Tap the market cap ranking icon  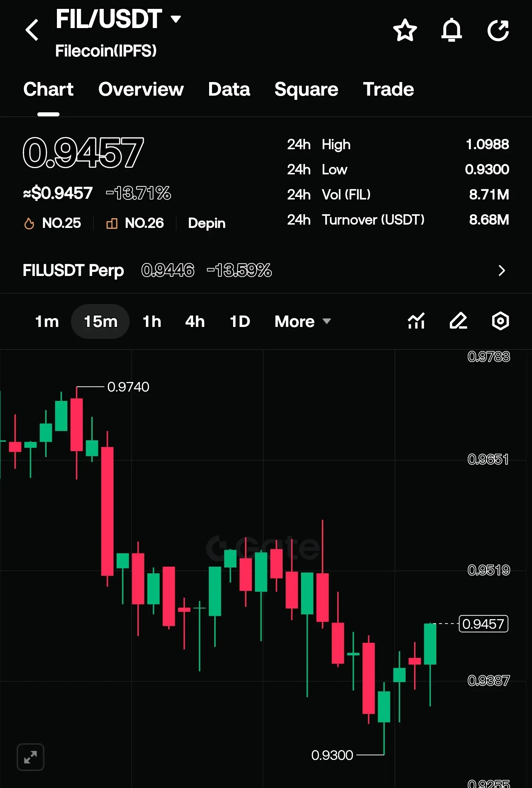[112, 223]
